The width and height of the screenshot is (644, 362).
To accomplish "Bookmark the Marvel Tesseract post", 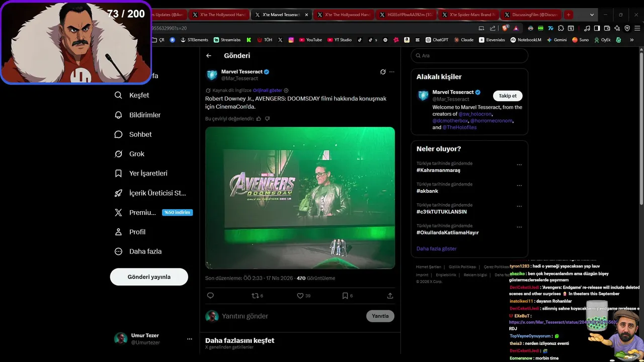I will coord(345,296).
